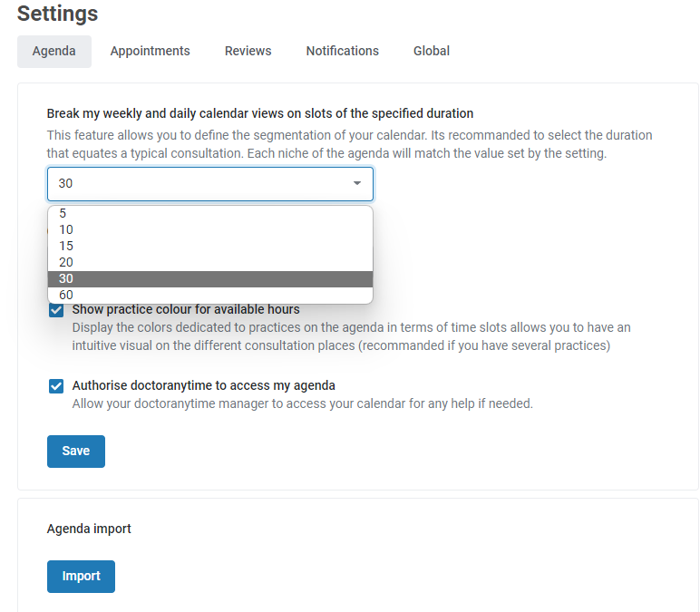Image resolution: width=700 pixels, height=612 pixels.
Task: Click the Import agenda button
Action: [81, 577]
